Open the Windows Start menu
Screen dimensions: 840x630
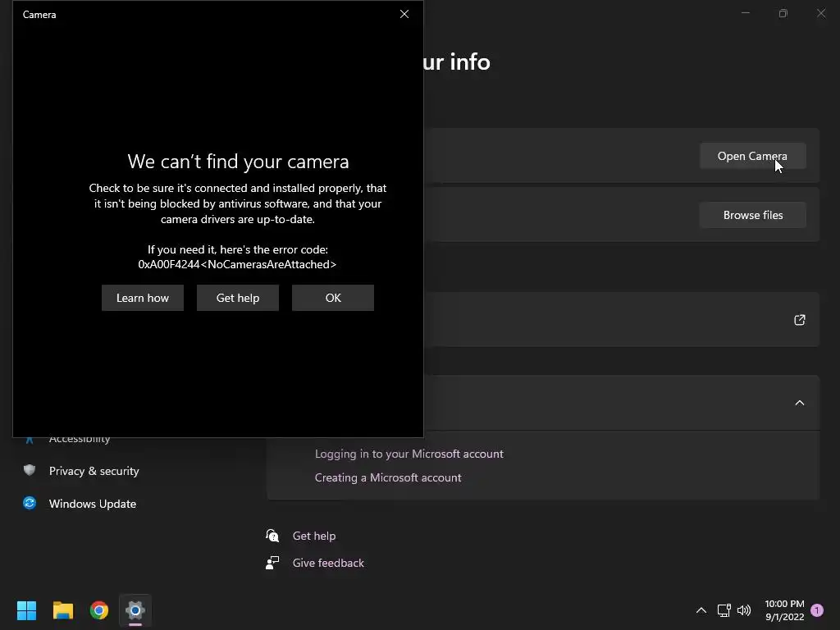pos(27,610)
